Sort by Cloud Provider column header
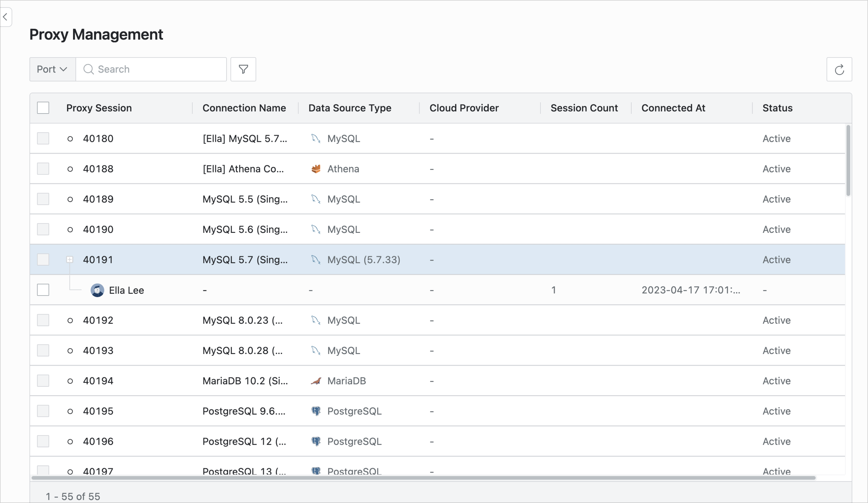Viewport: 868px width, 503px height. pyautogui.click(x=464, y=108)
